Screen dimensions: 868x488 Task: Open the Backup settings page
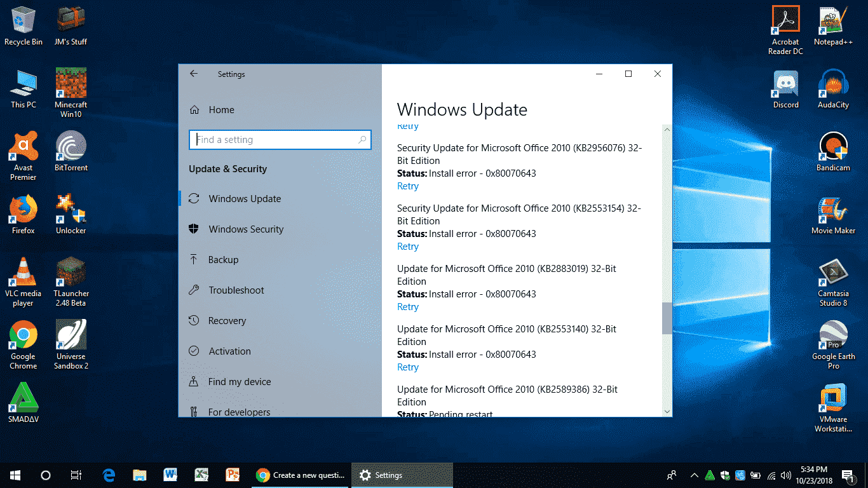(x=280, y=260)
